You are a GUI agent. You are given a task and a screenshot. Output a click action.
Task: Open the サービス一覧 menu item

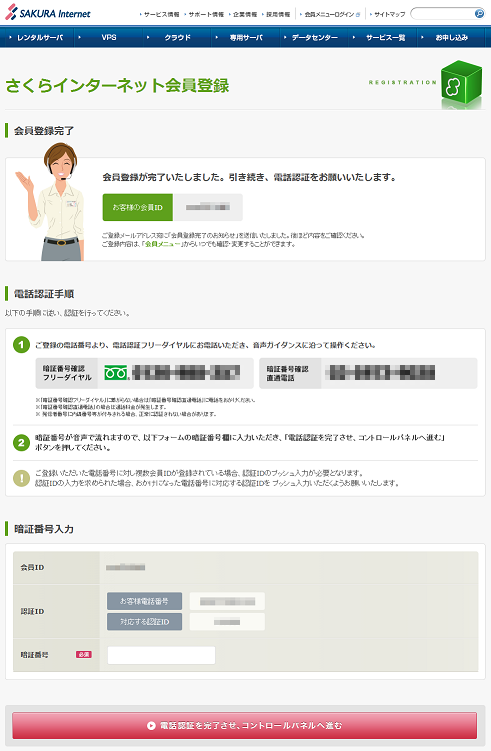385,37
